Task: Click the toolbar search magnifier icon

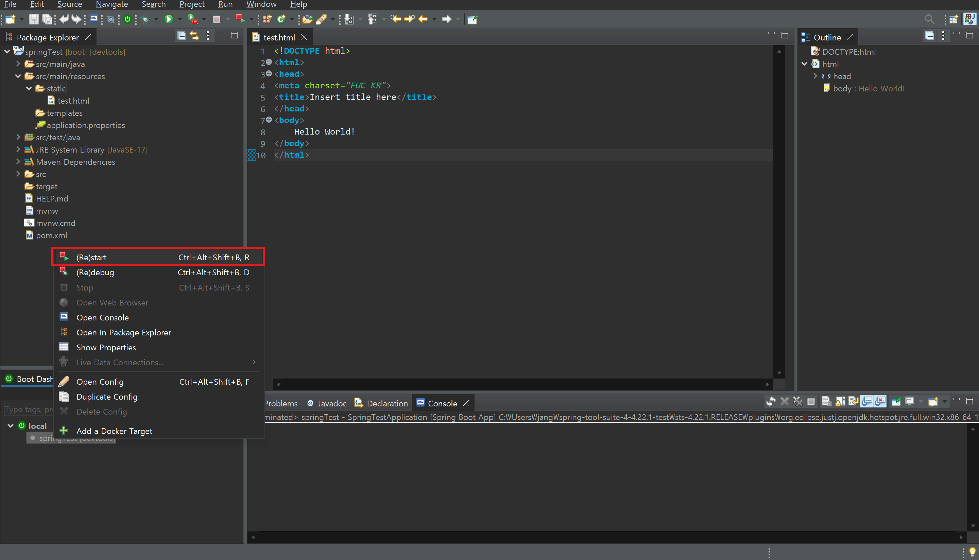Action: (929, 19)
